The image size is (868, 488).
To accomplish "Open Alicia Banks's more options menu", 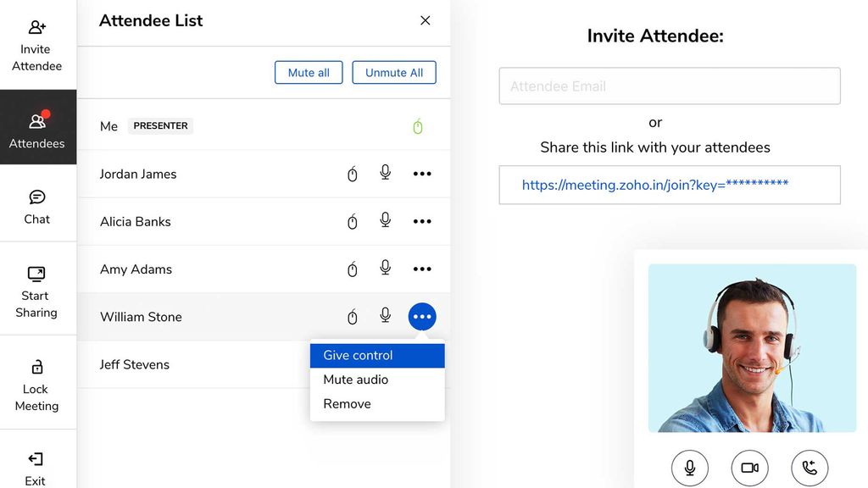I will (x=422, y=221).
